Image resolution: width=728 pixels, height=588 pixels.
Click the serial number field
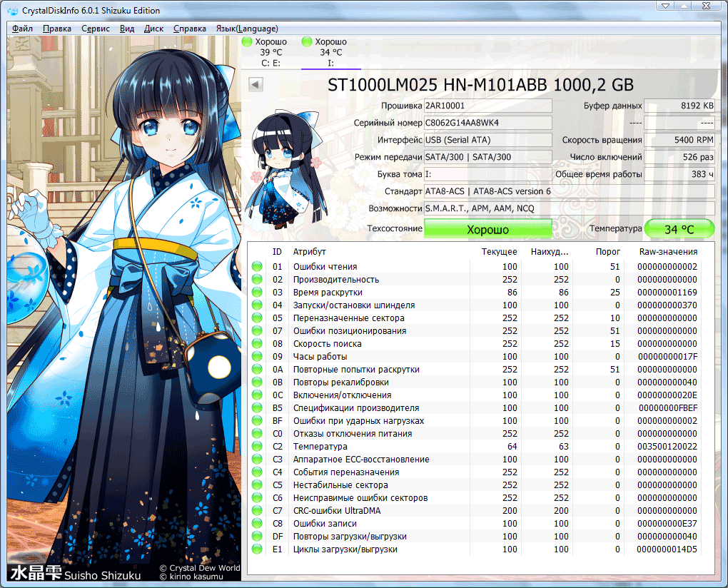pyautogui.click(x=487, y=123)
